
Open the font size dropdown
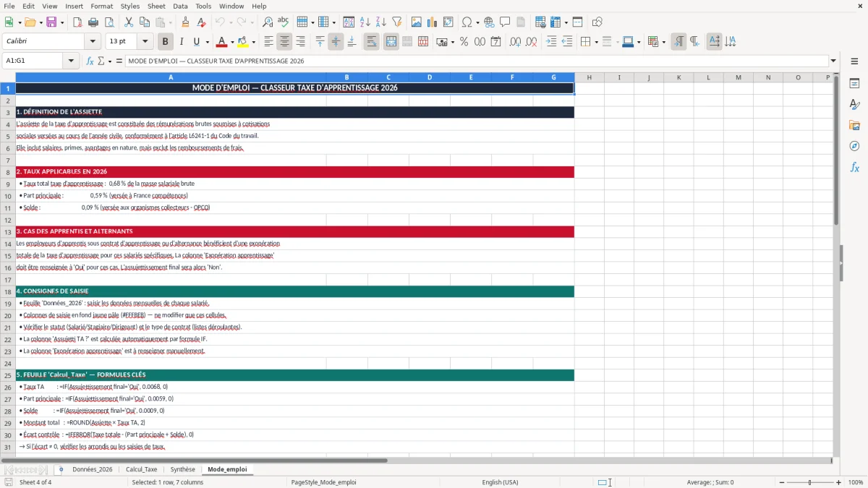(145, 42)
